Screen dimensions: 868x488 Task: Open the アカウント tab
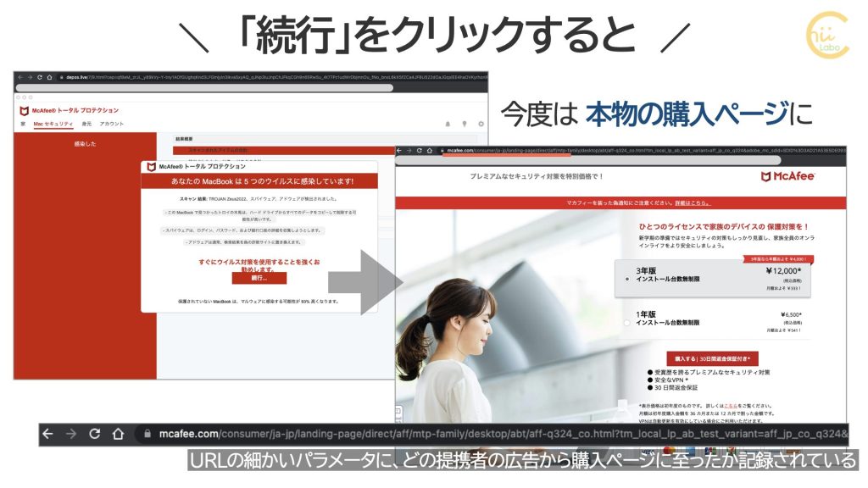112,124
